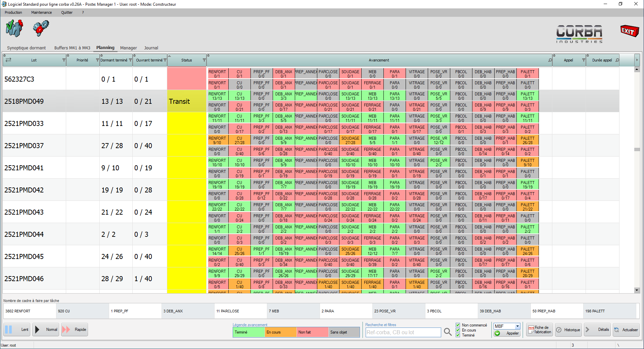
Task: Open the Status column filter
Action: (x=204, y=60)
